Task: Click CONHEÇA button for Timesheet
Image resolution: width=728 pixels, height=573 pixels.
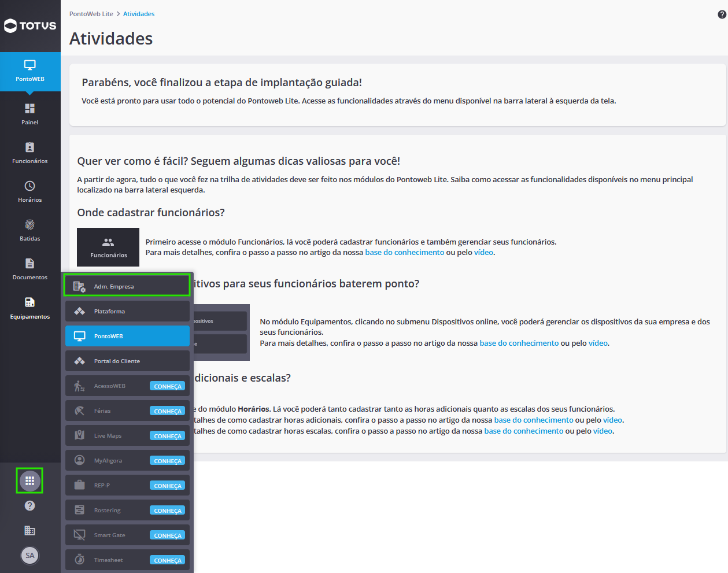Action: click(x=168, y=560)
